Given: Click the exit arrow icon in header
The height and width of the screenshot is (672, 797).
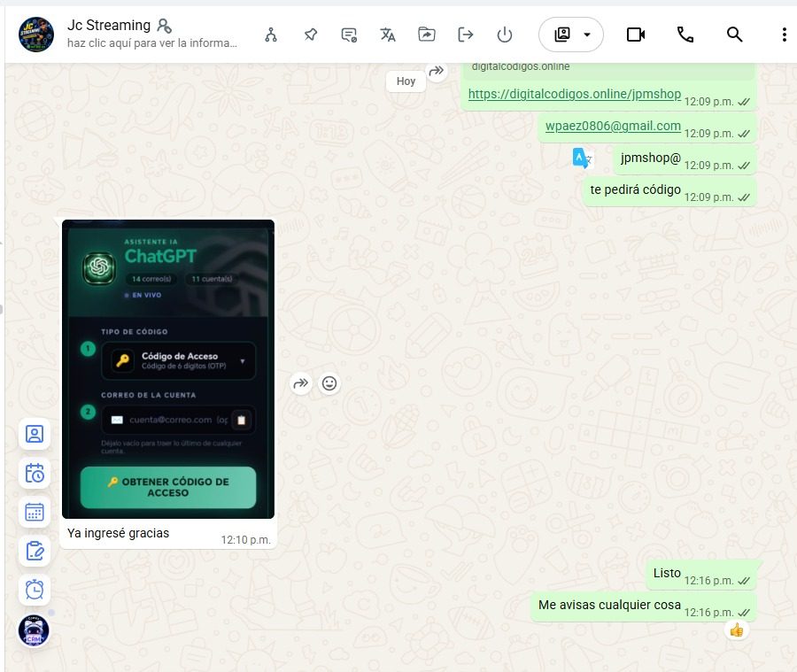Looking at the screenshot, I should [465, 35].
